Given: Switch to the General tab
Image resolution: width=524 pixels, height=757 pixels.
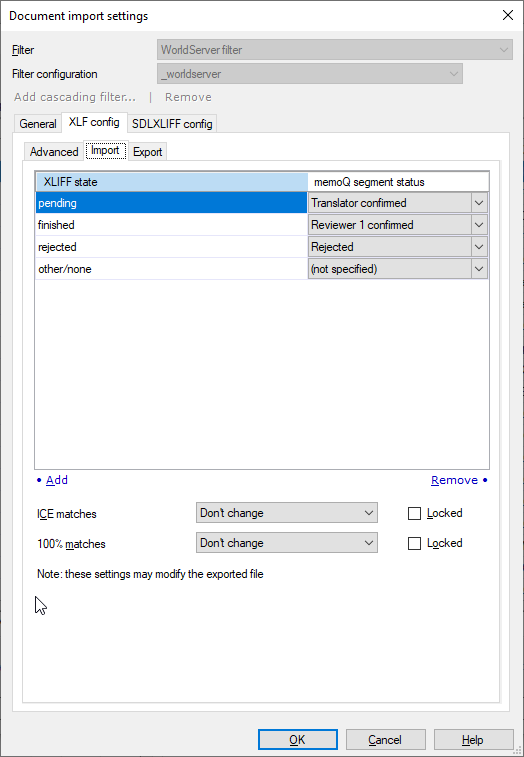Looking at the screenshot, I should (38, 124).
